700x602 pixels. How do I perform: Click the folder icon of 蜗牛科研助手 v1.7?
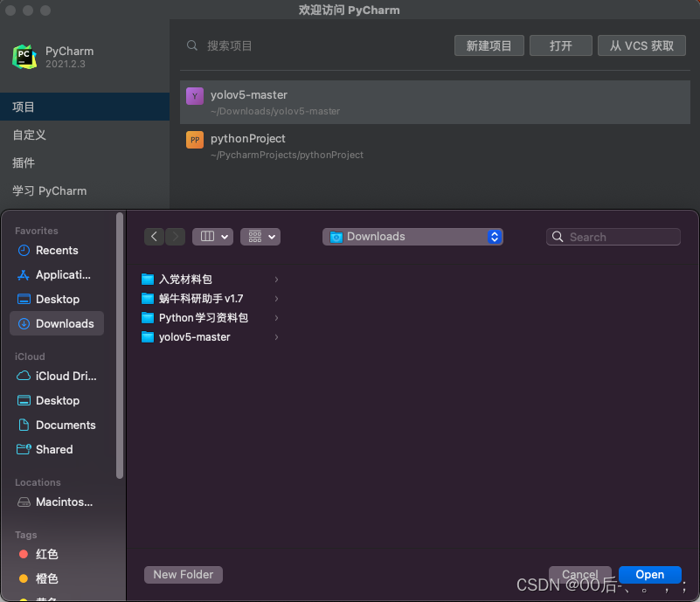click(148, 299)
